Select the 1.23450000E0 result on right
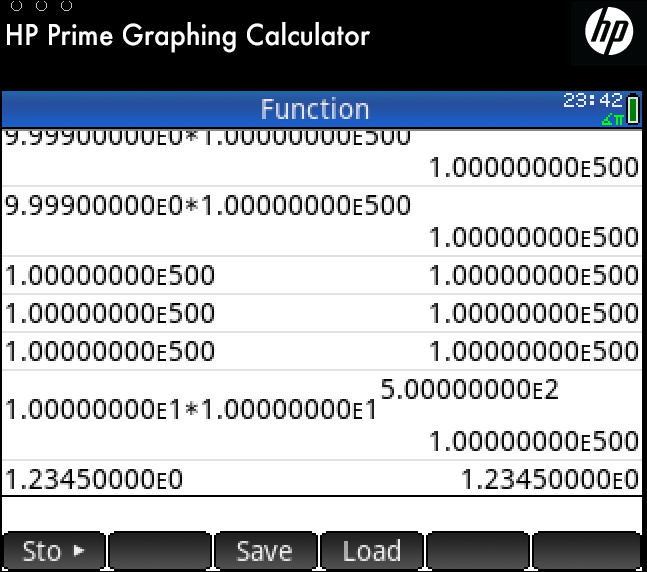Viewport: 647px width, 572px height. [x=549, y=480]
